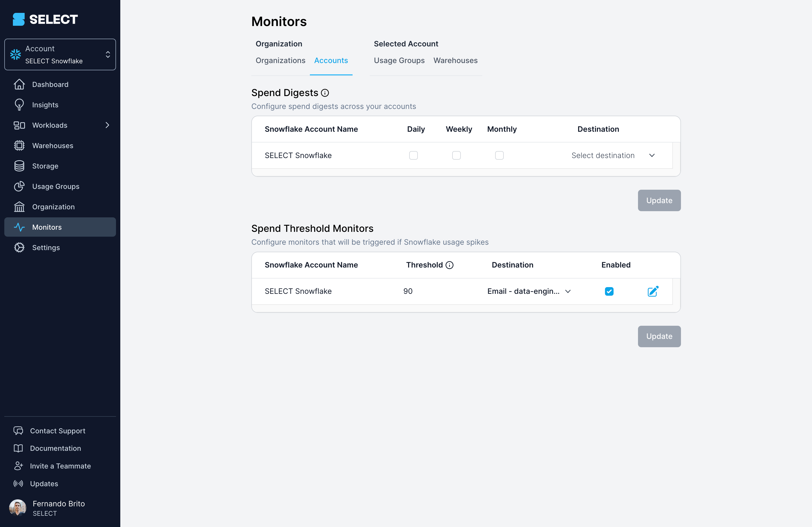Click the Fernando Brito user name

coord(59,503)
